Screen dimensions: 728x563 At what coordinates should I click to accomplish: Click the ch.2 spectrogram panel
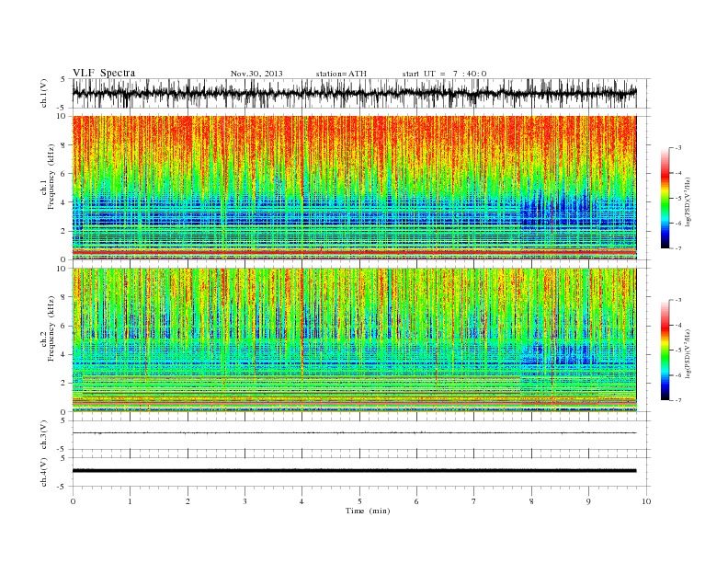coord(354,339)
